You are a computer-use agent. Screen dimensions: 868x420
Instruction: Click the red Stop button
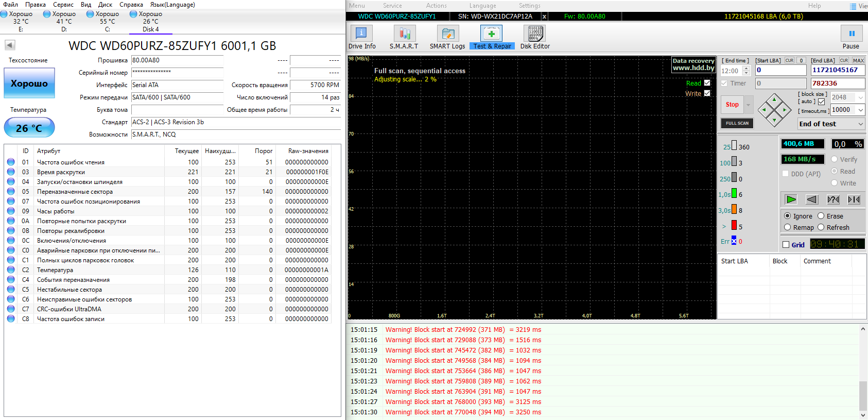coord(733,105)
